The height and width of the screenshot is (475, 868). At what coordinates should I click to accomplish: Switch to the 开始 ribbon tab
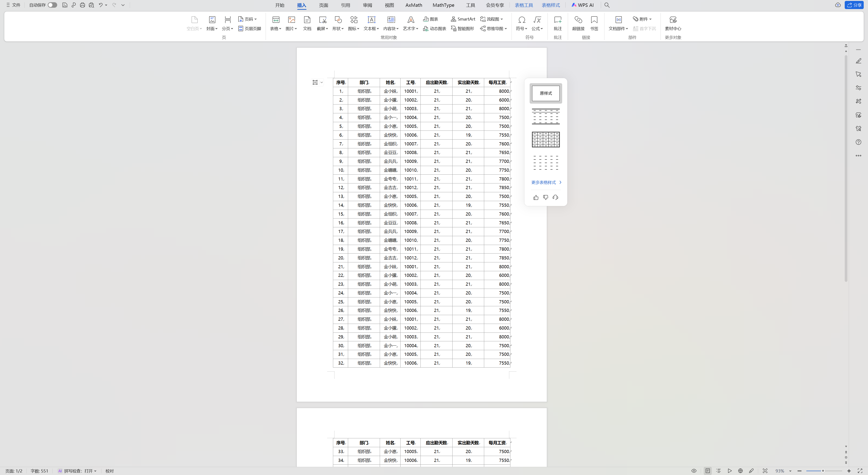[x=279, y=5]
